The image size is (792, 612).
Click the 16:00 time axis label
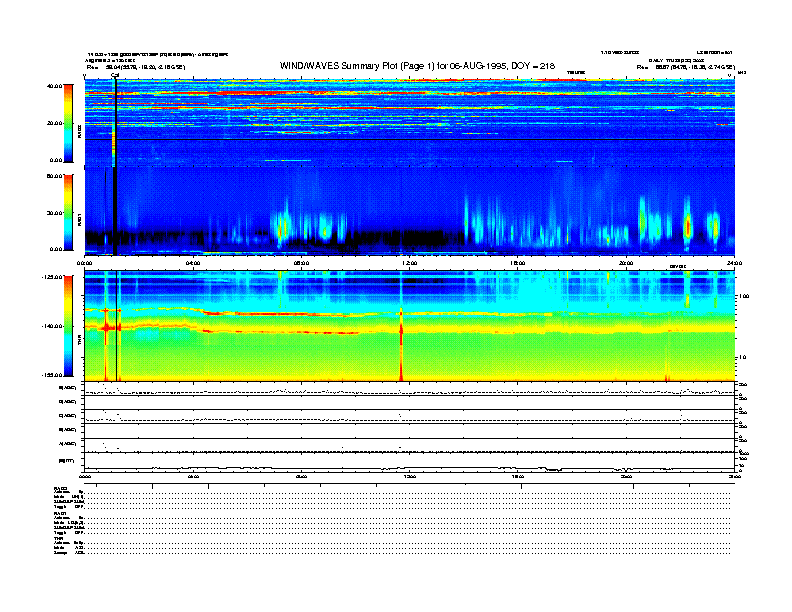[518, 263]
